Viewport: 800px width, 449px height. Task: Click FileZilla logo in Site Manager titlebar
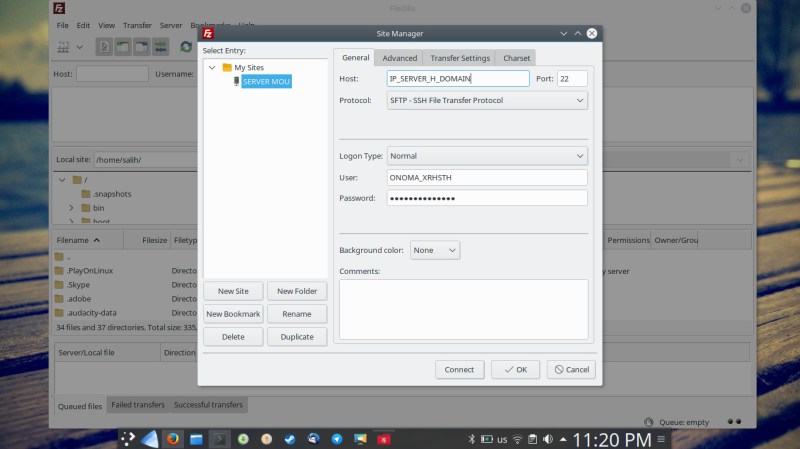pos(208,33)
